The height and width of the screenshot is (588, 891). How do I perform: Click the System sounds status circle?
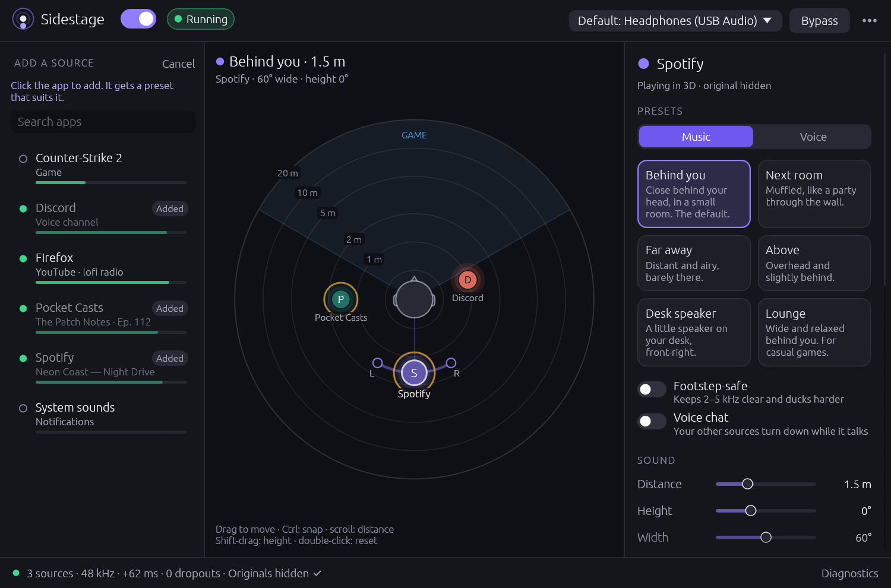coord(23,408)
